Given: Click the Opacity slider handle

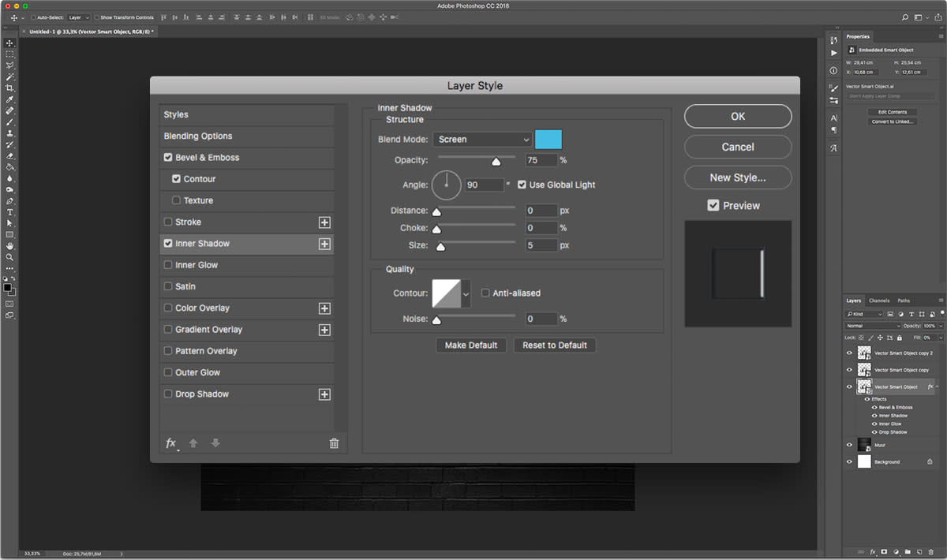Looking at the screenshot, I should point(496,162).
